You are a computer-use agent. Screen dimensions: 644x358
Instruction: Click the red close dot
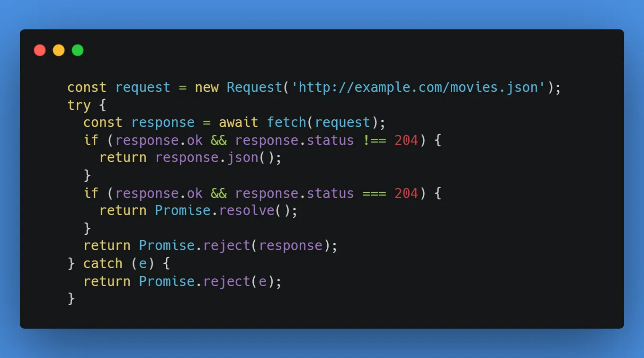[x=40, y=50]
